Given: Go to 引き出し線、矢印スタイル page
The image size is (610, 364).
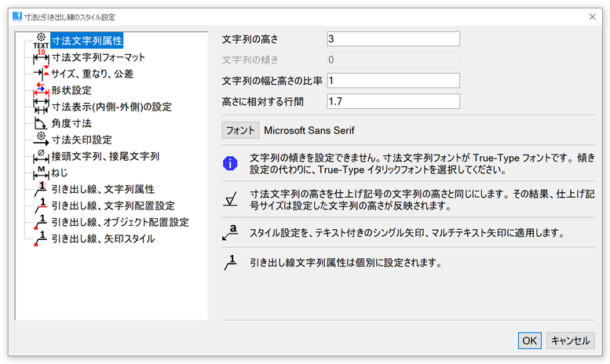Looking at the screenshot, I should [102, 238].
